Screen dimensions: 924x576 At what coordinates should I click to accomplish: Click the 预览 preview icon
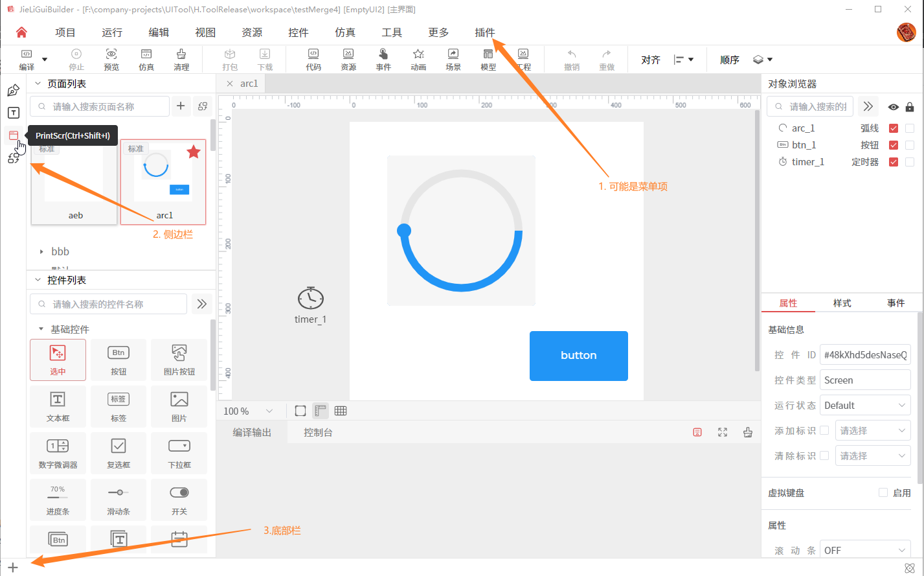[x=111, y=54]
